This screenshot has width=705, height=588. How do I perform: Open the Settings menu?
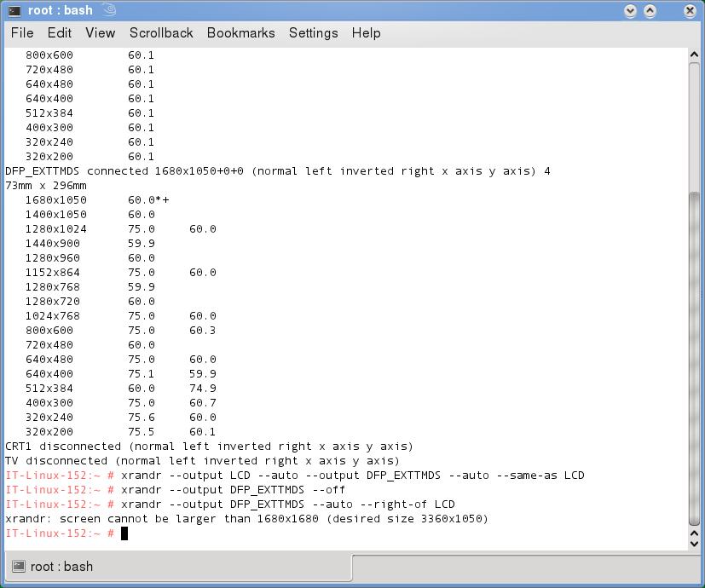[313, 33]
